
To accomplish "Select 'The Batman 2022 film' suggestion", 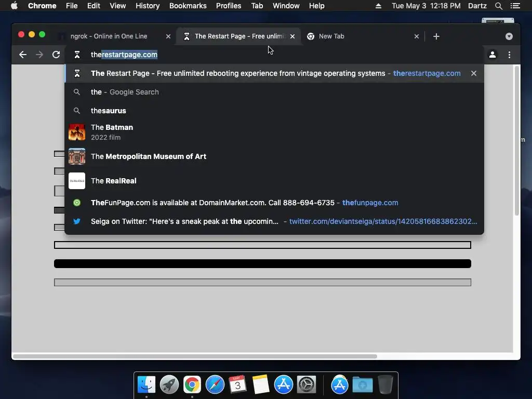I will [x=274, y=132].
